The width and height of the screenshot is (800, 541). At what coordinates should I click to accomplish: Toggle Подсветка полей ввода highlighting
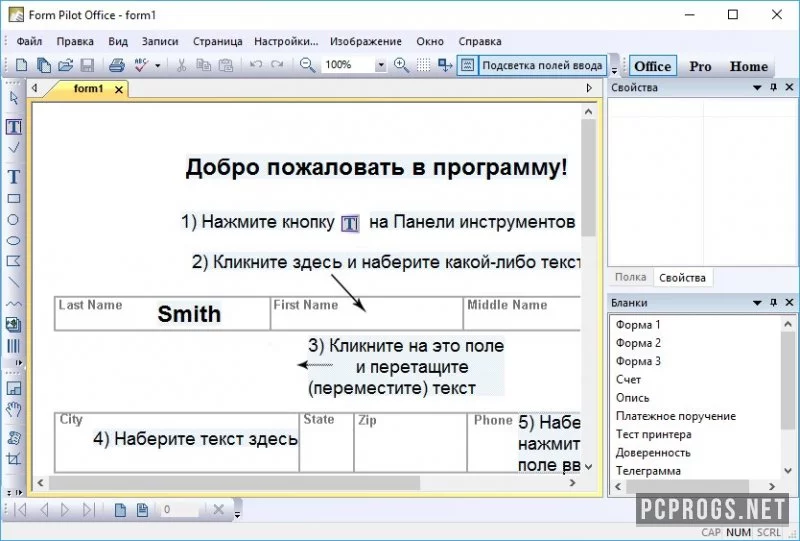coord(532,65)
